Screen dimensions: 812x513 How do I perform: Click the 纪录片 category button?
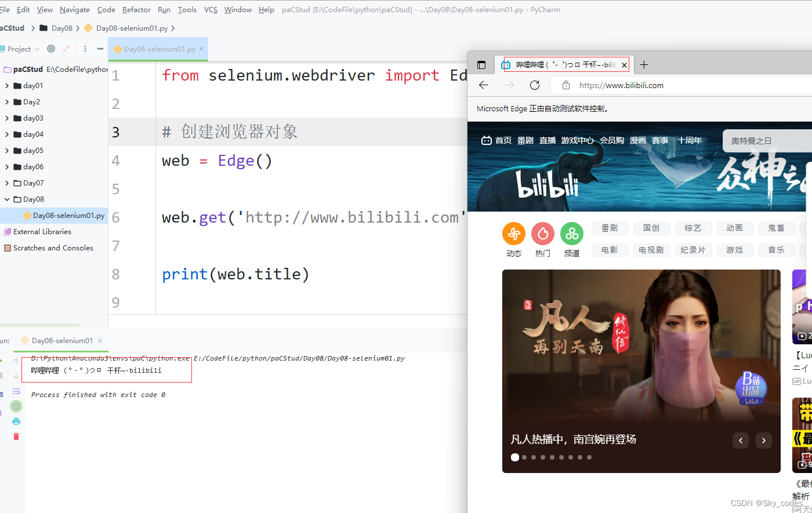[693, 250]
